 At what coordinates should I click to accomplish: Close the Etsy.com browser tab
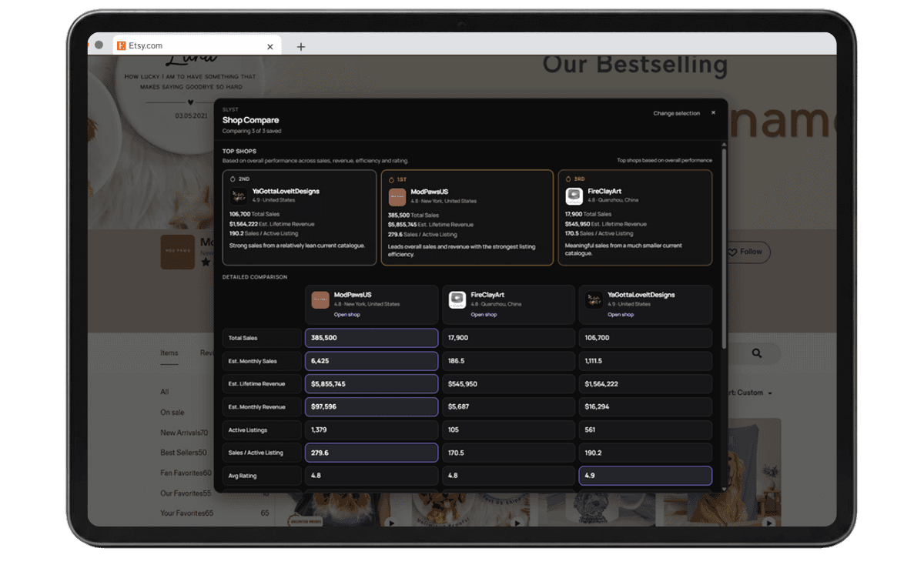point(270,46)
